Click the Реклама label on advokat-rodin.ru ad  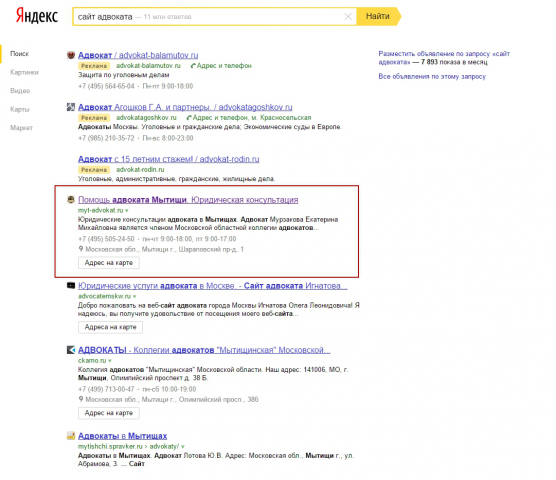click(x=94, y=169)
